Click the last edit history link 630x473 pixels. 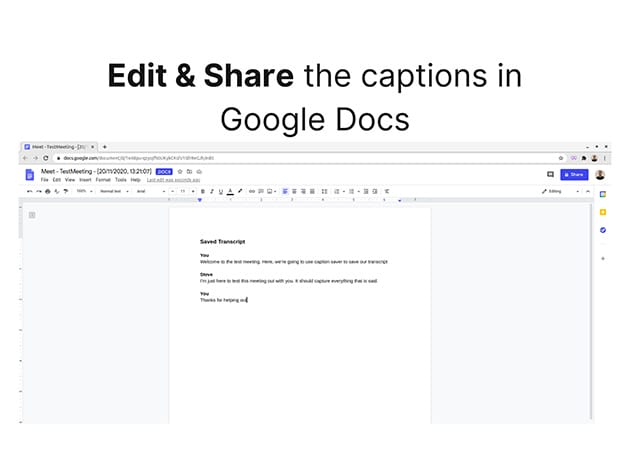(x=170, y=180)
